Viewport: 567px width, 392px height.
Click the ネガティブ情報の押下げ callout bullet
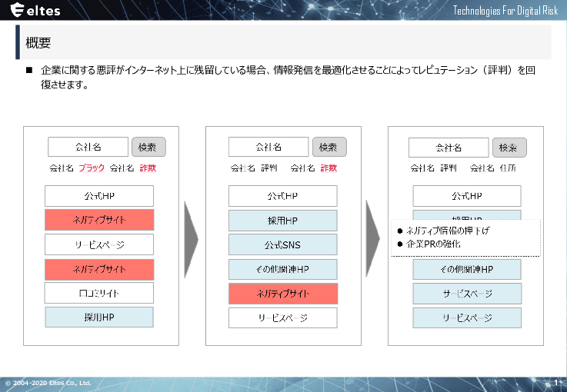[444, 231]
